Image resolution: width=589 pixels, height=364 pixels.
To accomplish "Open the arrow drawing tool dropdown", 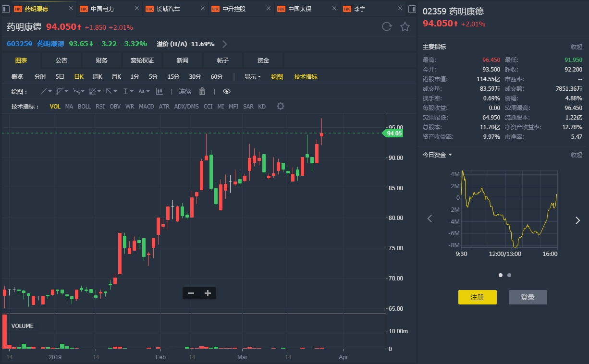I will click(x=111, y=91).
